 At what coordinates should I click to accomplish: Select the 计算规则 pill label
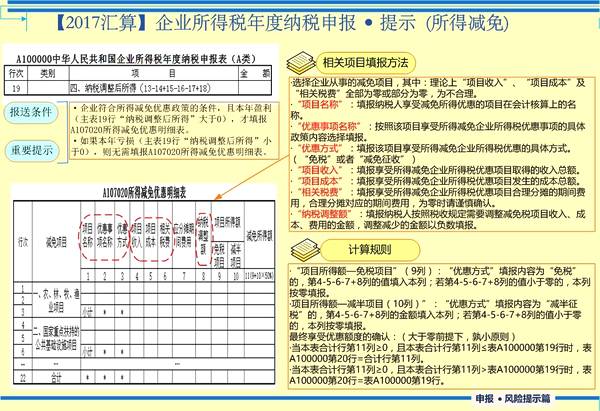(x=370, y=250)
